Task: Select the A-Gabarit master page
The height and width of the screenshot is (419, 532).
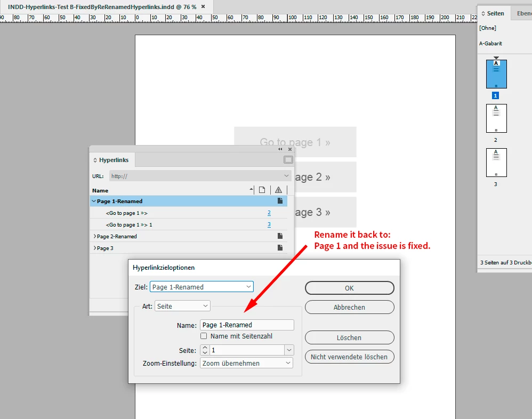Action: coord(490,43)
